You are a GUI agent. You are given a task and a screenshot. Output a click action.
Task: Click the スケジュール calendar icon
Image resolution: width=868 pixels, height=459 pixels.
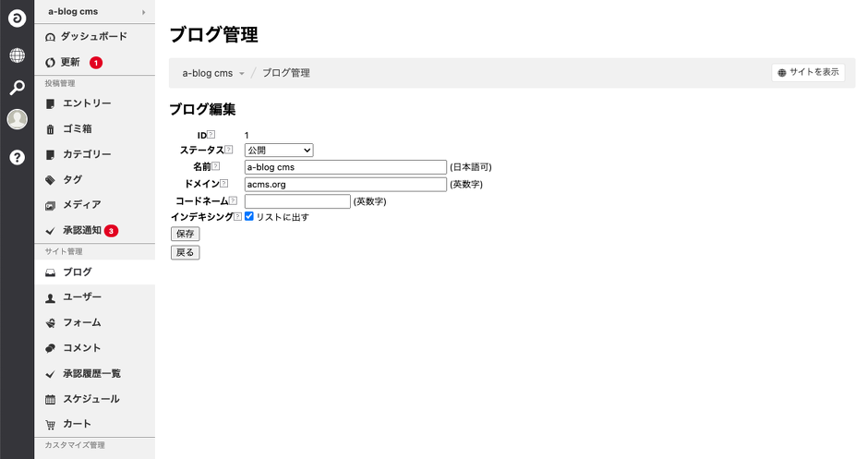click(51, 399)
